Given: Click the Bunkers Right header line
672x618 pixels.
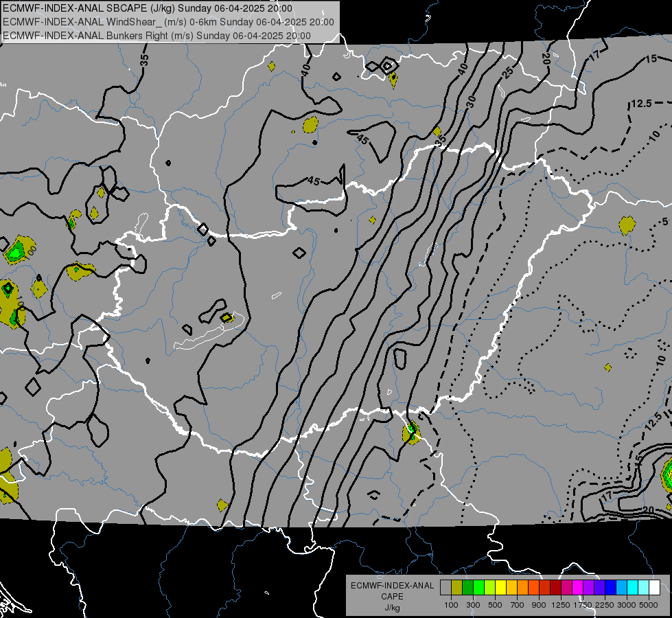Looking at the screenshot, I should [x=157, y=36].
